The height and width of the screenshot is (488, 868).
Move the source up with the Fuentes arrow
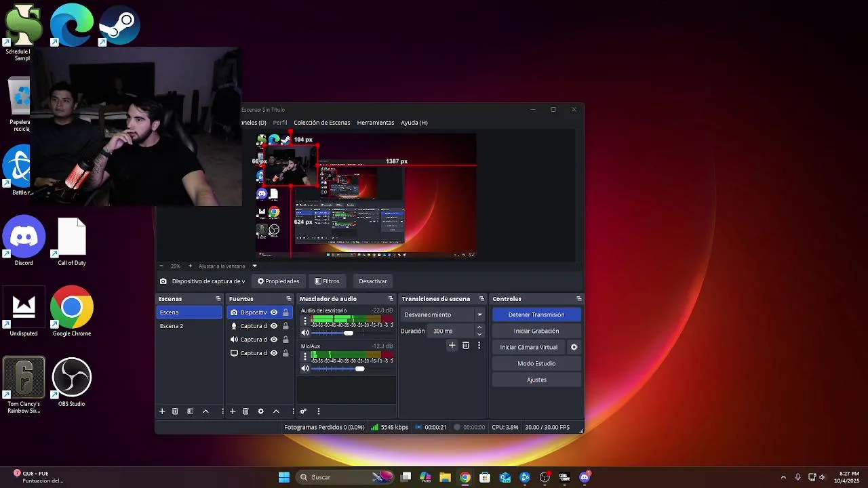276,411
